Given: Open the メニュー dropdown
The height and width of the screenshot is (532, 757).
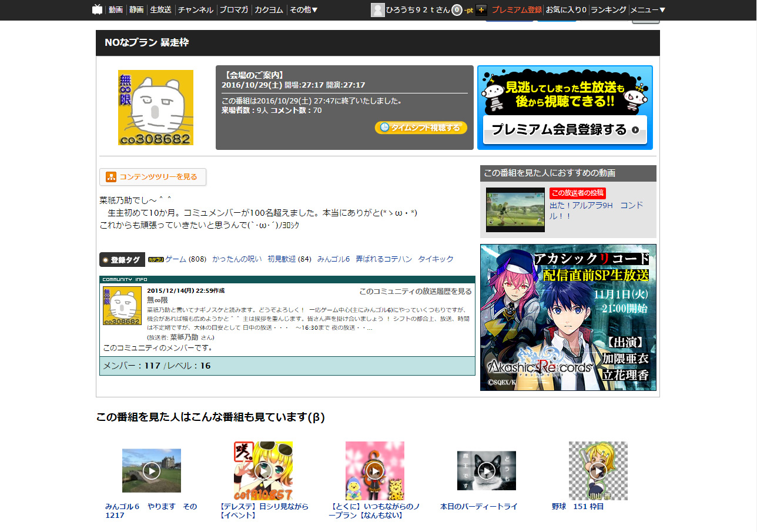Looking at the screenshot, I should (x=648, y=10).
